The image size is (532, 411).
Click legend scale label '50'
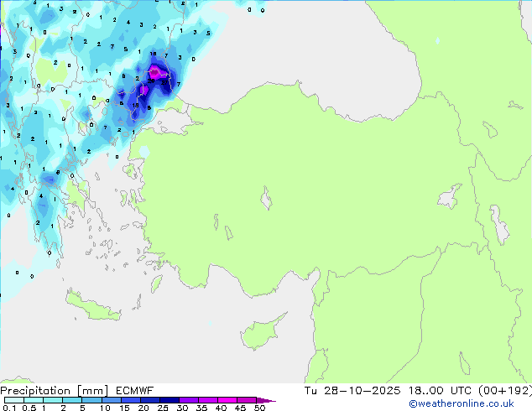coord(260,408)
